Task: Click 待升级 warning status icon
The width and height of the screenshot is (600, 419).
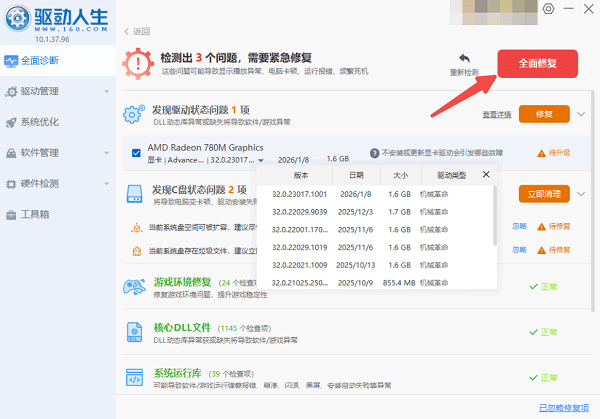Action: (x=541, y=153)
